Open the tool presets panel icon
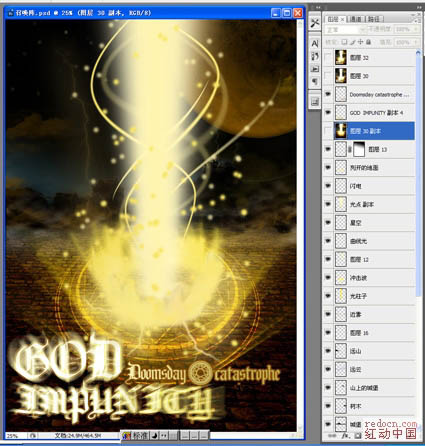The image size is (425, 446). (x=315, y=23)
